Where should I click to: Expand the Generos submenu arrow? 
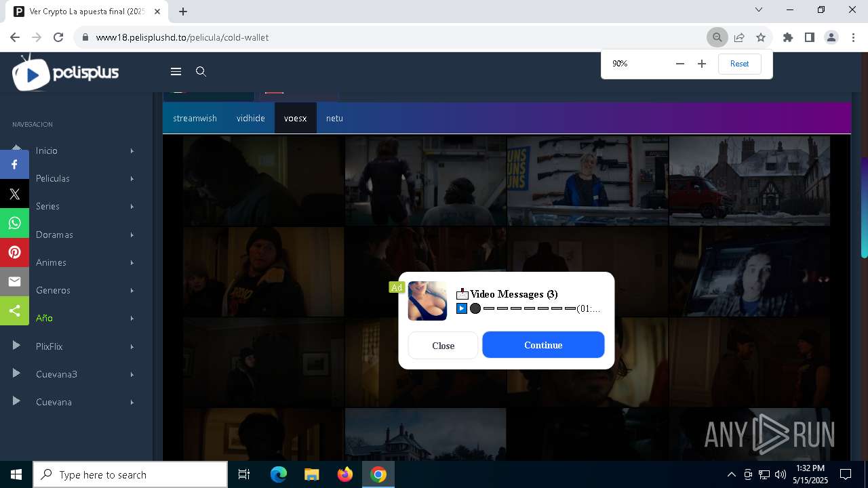click(132, 290)
